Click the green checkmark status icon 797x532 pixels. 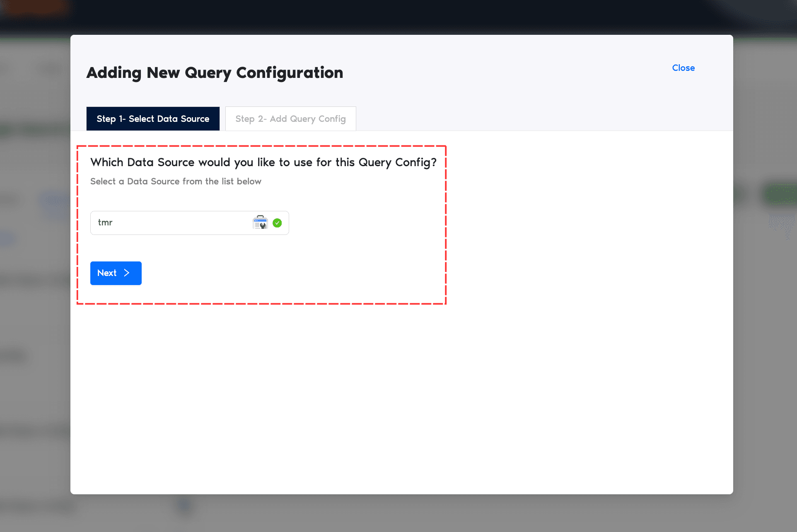point(277,223)
